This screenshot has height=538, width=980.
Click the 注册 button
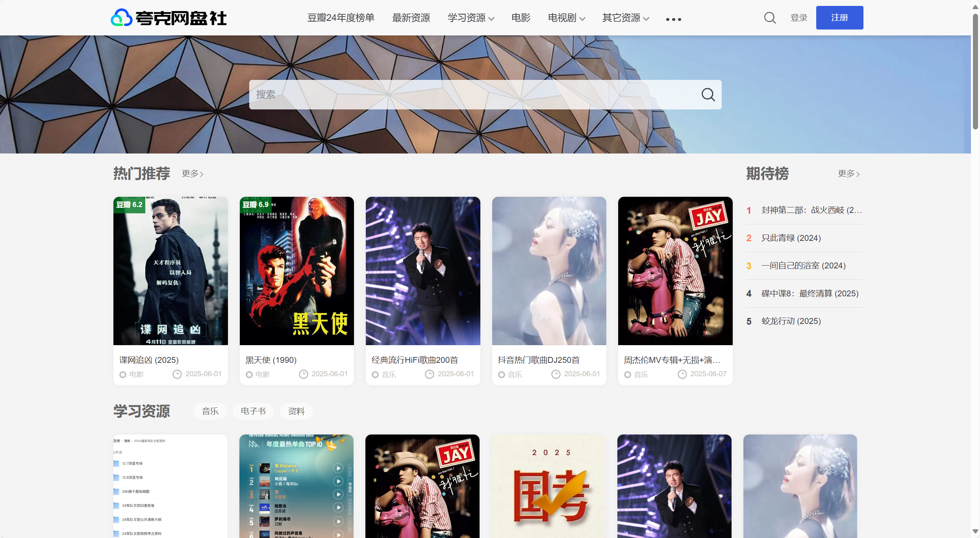(x=839, y=18)
